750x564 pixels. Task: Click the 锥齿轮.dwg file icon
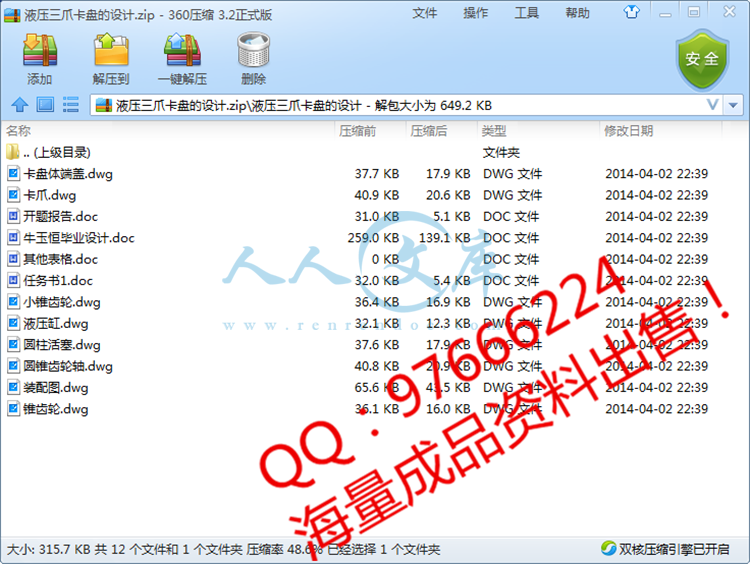point(13,409)
